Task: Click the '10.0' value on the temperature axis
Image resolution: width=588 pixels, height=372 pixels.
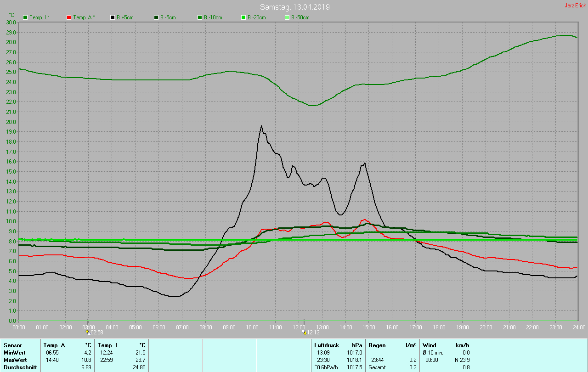Action: click(x=11, y=221)
